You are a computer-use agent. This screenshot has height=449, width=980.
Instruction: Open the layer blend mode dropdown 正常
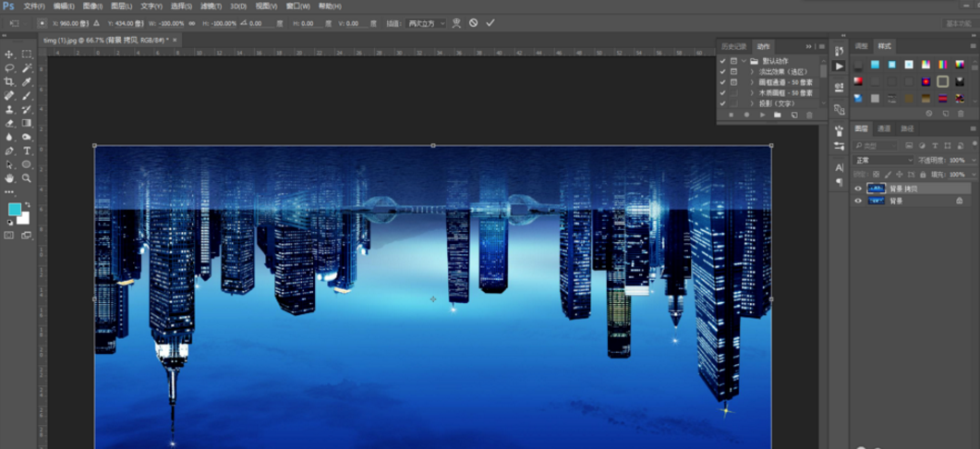[x=883, y=160]
